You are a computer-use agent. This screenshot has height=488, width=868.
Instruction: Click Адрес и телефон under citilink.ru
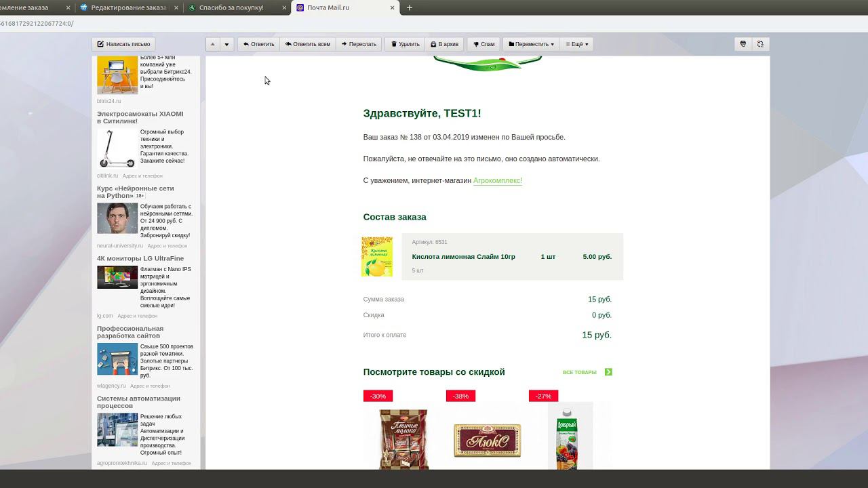pyautogui.click(x=142, y=176)
